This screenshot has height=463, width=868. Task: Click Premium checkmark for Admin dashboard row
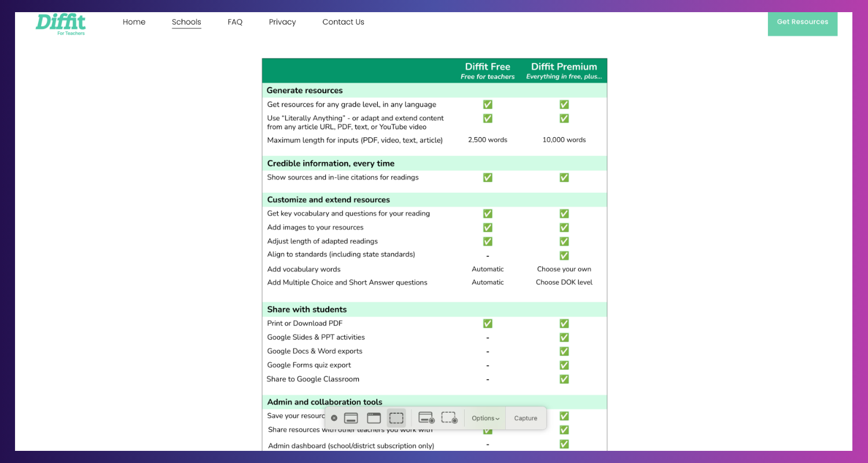564,444
